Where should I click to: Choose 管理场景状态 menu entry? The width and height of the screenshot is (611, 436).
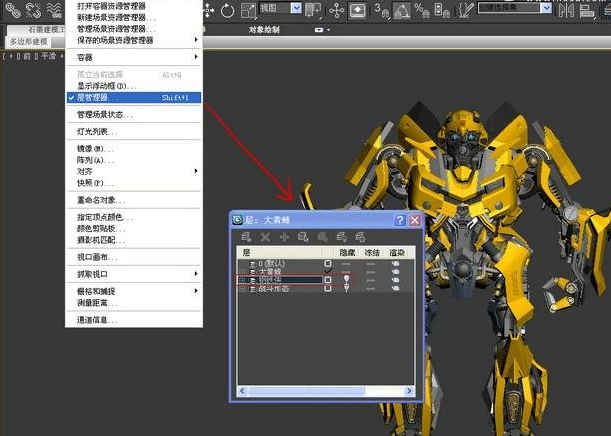134,115
